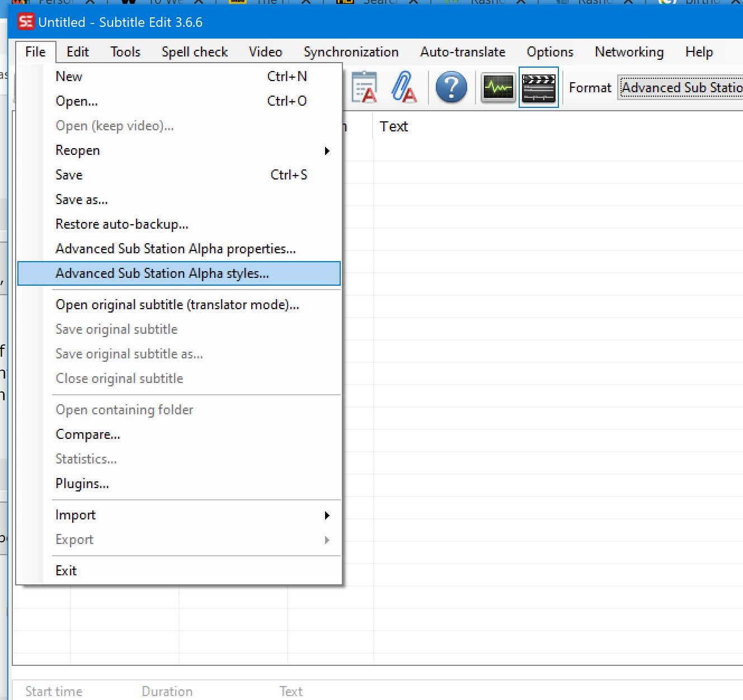This screenshot has width=743, height=700.
Task: Select Compare... in the File menu
Action: point(179,434)
